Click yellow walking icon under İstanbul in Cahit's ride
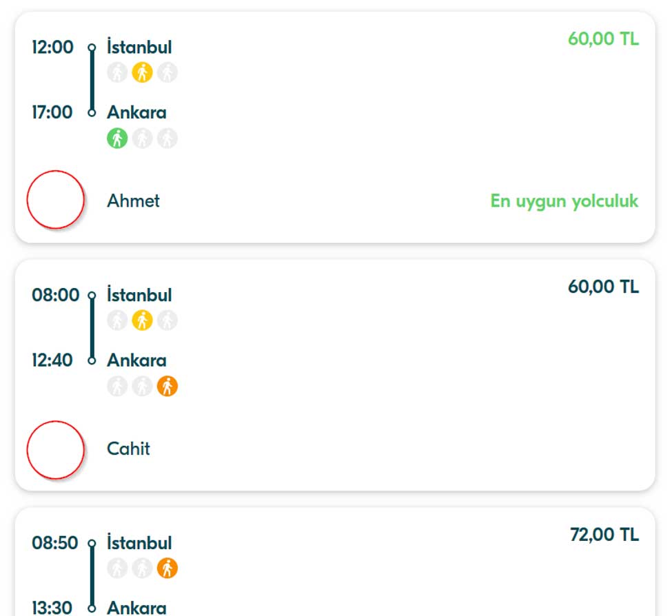Screen dimensions: 672x616 coord(142,320)
